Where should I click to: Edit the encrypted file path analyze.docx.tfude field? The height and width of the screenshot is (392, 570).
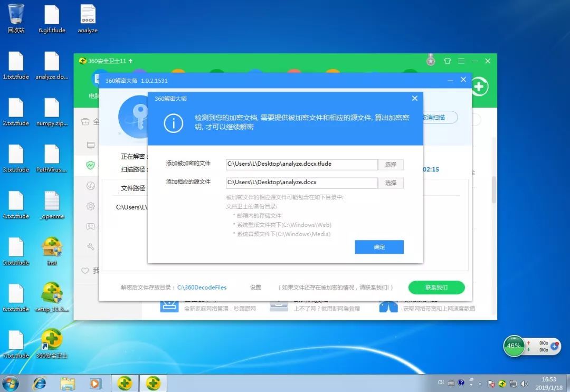click(302, 164)
